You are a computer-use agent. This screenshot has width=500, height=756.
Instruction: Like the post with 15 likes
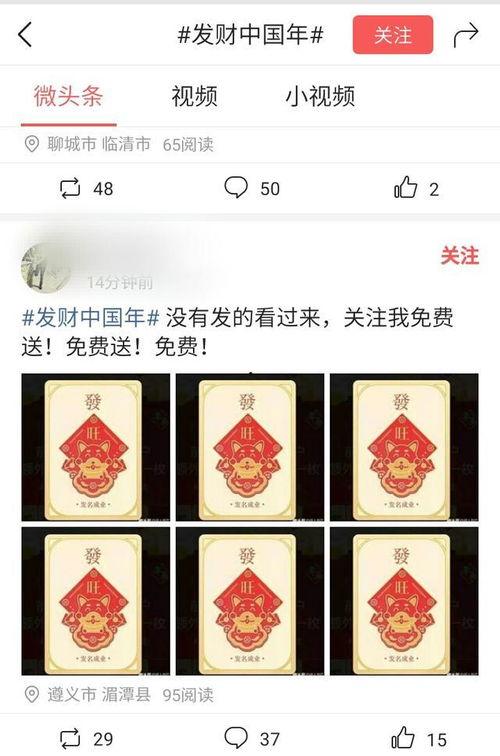tap(404, 737)
